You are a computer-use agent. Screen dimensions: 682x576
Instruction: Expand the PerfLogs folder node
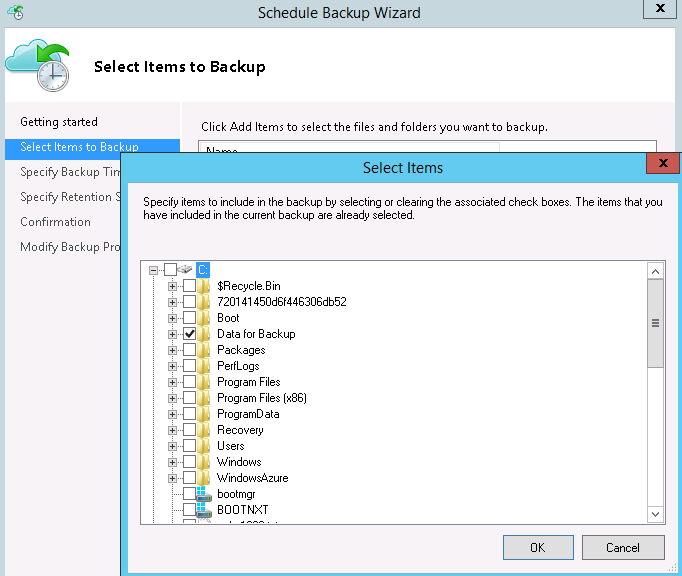click(x=172, y=366)
